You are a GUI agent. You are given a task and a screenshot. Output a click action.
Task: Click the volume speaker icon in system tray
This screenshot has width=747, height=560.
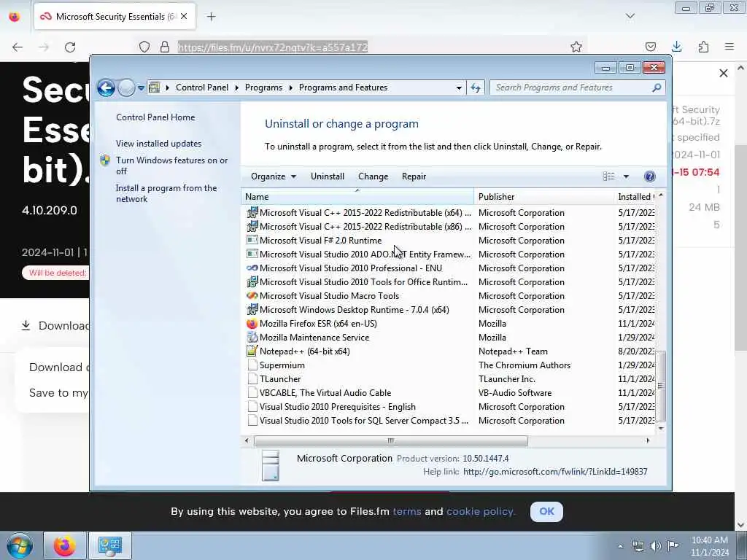656,545
